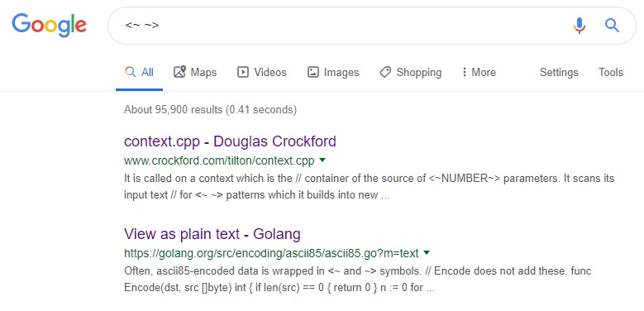The width and height of the screenshot is (644, 311).
Task: Open View as plain text - Golang result
Action: tap(212, 234)
